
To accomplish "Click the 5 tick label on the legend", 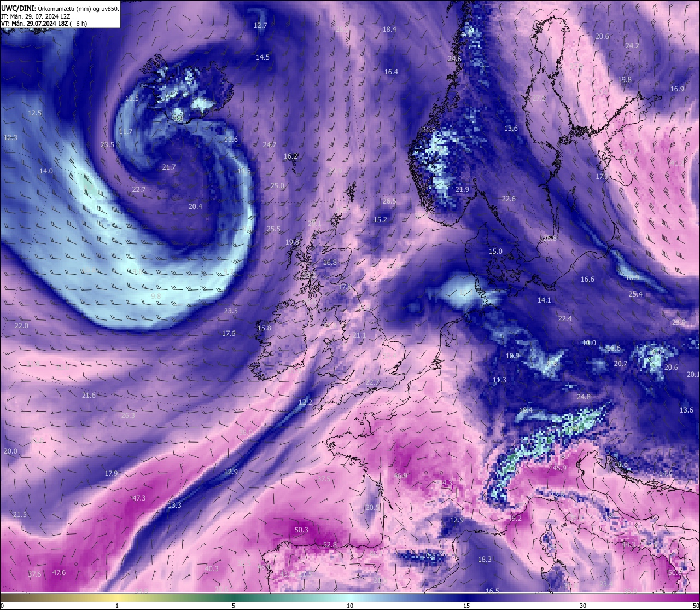I will click(x=234, y=606).
